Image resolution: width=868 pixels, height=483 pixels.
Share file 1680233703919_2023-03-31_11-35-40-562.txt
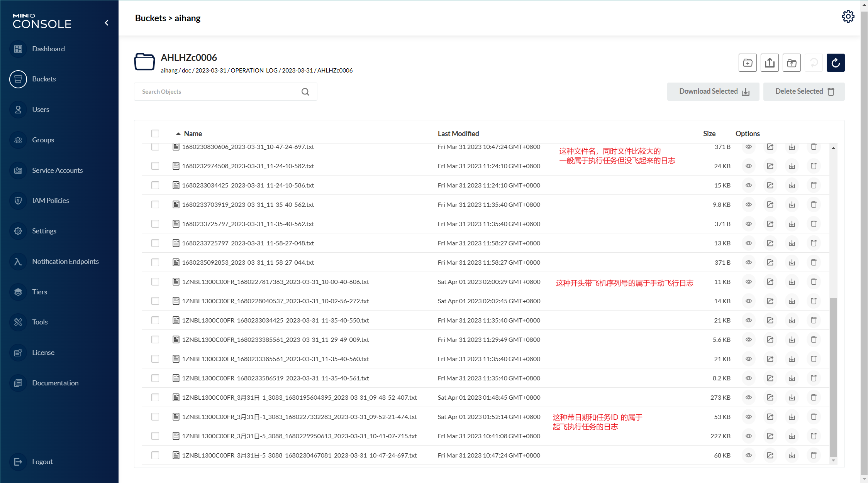pyautogui.click(x=770, y=204)
